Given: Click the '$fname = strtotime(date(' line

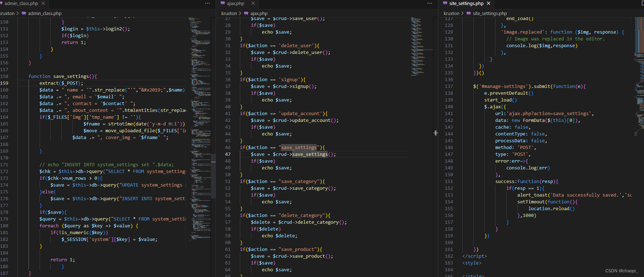Looking at the screenshot, I should 134,124.
